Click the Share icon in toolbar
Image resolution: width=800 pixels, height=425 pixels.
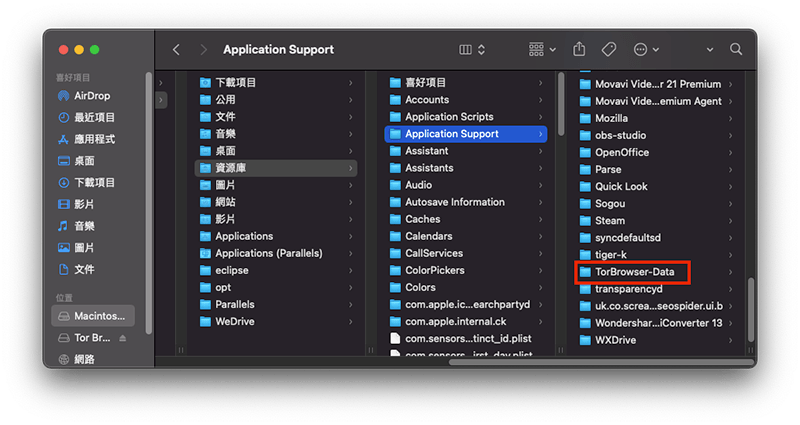(x=579, y=49)
